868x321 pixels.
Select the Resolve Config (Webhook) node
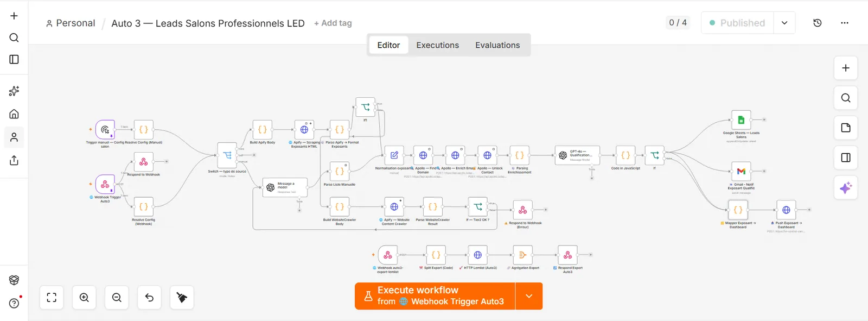click(144, 207)
